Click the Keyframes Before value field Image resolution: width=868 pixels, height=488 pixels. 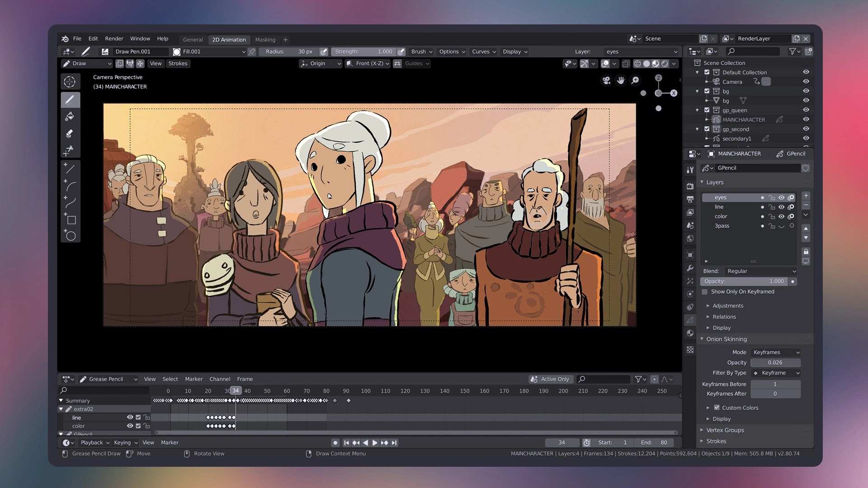point(776,385)
